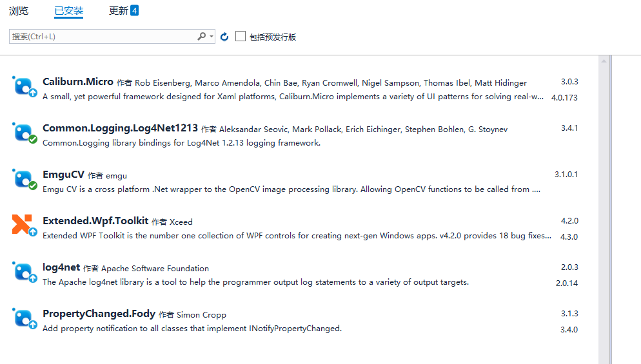Switch to the 已安装 tab
Viewport: 641px width, 364px height.
pos(68,10)
